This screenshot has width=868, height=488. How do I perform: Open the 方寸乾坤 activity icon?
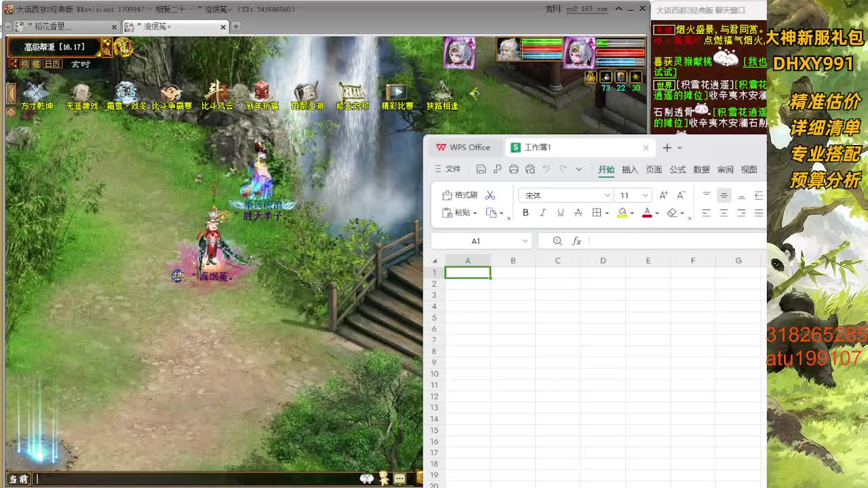(36, 95)
